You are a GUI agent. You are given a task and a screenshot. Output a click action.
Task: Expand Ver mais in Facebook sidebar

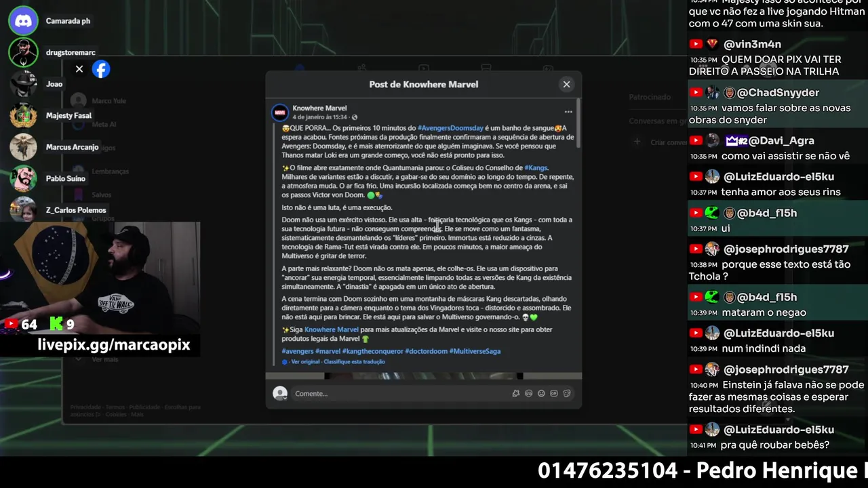(x=104, y=359)
